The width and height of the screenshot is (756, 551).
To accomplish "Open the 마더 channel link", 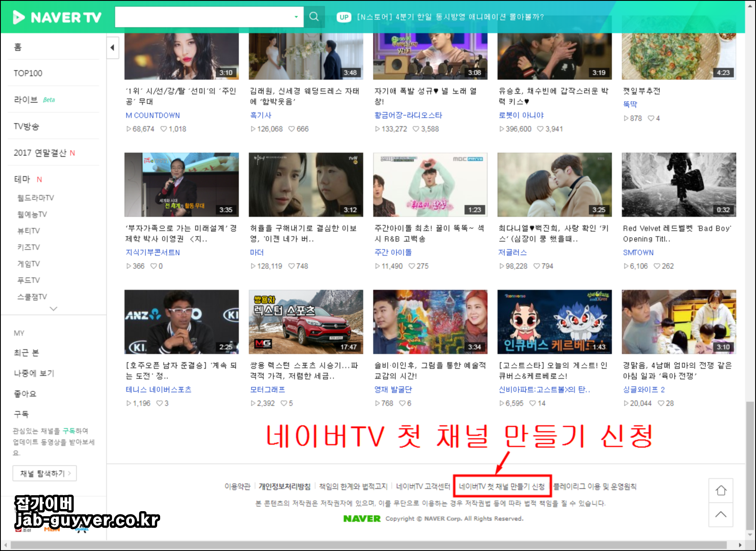I will pyautogui.click(x=257, y=252).
